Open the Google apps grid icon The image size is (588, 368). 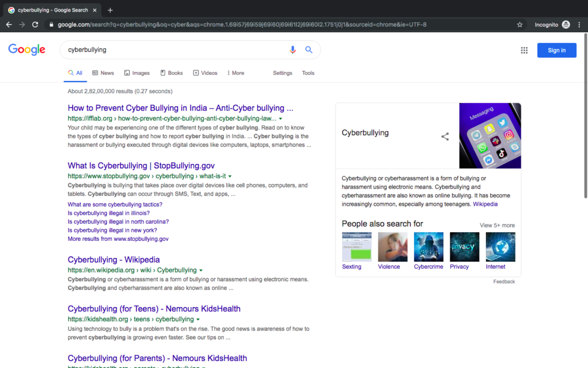pos(524,51)
